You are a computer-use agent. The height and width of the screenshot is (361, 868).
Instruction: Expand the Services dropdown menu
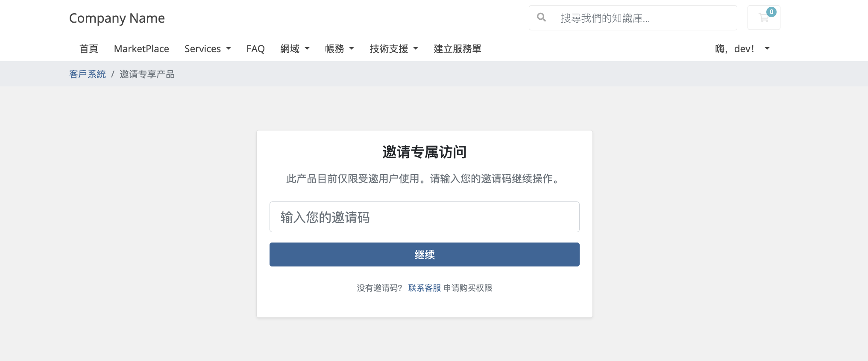pyautogui.click(x=208, y=49)
